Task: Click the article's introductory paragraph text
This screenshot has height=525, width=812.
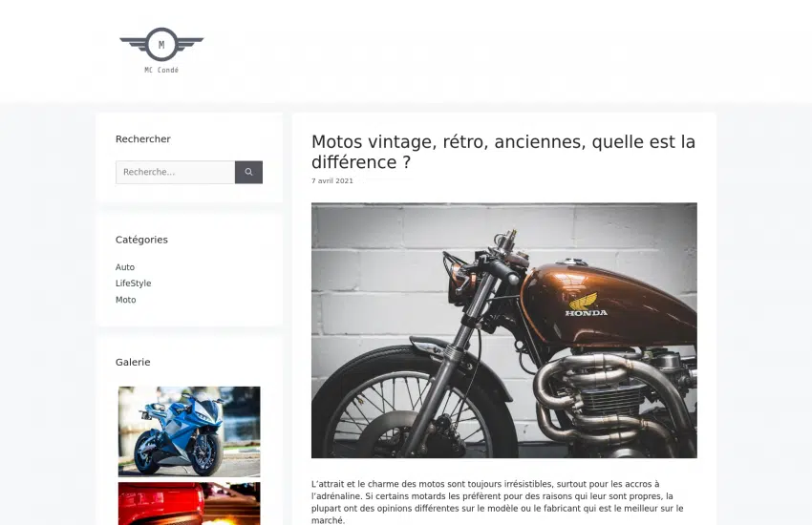Action: click(x=497, y=502)
